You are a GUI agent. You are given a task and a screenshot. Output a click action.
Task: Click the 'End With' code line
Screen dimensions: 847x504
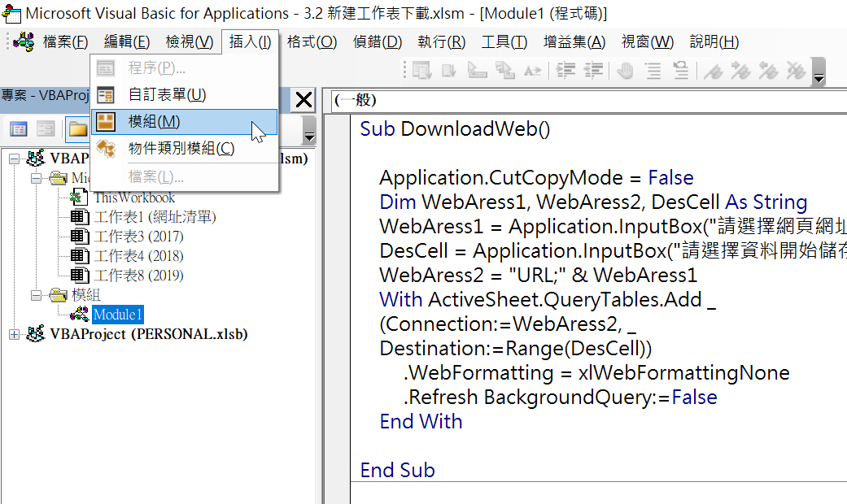pyautogui.click(x=421, y=421)
